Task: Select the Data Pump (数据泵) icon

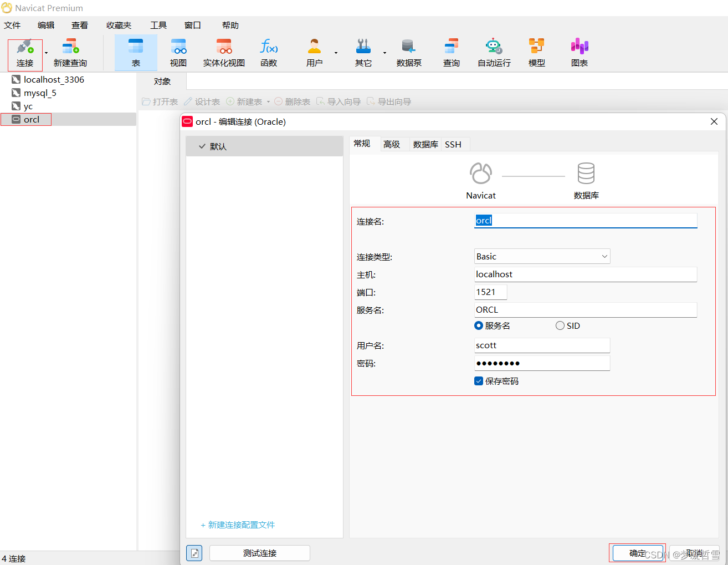Action: tap(409, 53)
